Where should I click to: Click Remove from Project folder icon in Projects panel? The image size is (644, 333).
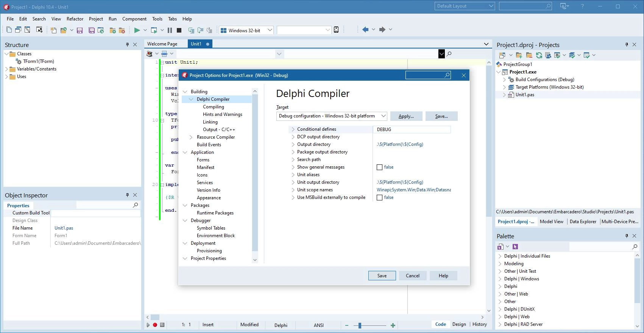[529, 55]
